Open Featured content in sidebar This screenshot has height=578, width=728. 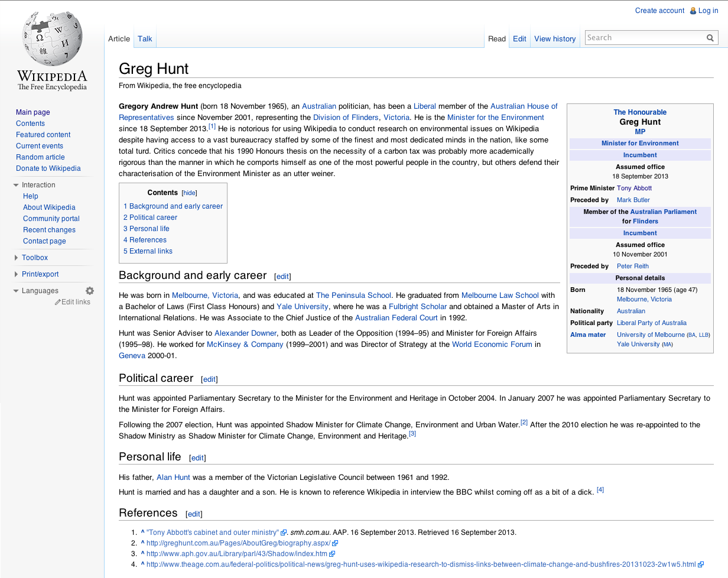pyautogui.click(x=43, y=135)
